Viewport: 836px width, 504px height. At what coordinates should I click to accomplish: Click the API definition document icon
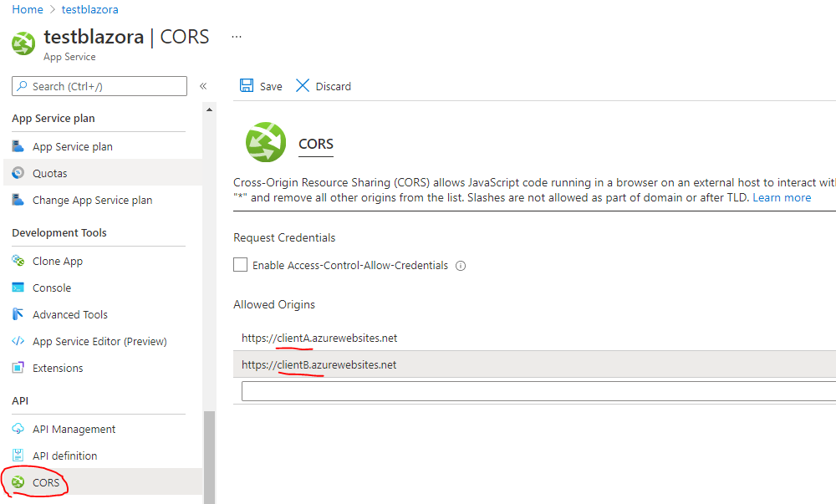tap(18, 455)
